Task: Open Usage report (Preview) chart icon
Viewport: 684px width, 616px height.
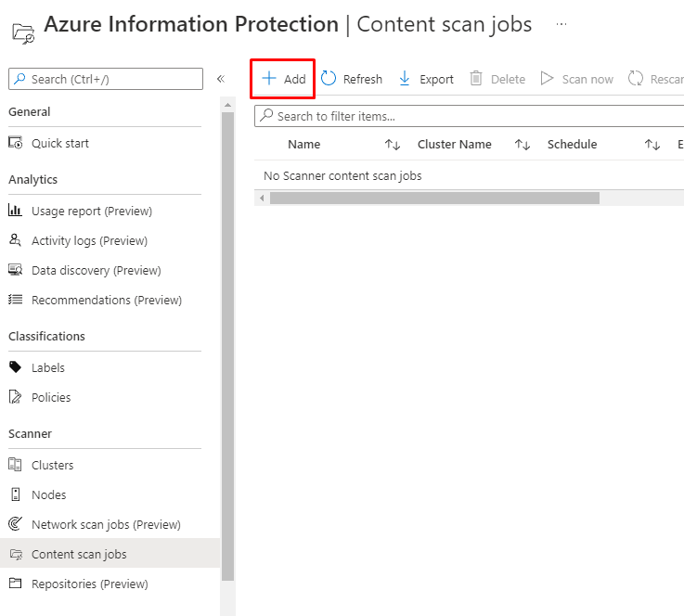Action: 15,211
